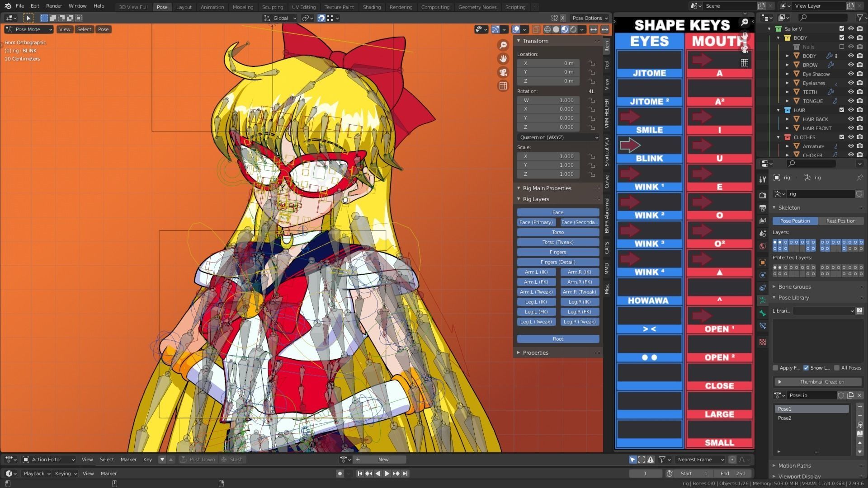Open the Output properties tab
Screen dimensions: 868x488
tap(763, 208)
